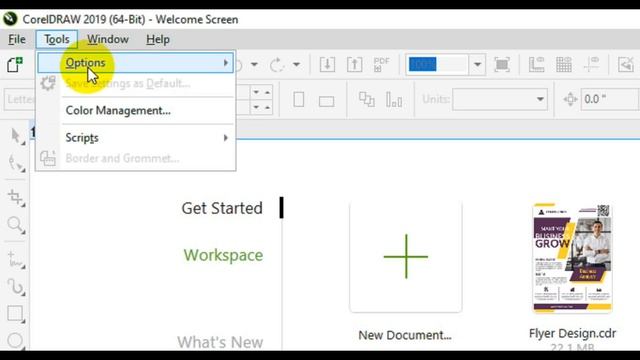This screenshot has width=640, height=360.
Task: Click the New document icon in toolbar
Action: pos(14,64)
